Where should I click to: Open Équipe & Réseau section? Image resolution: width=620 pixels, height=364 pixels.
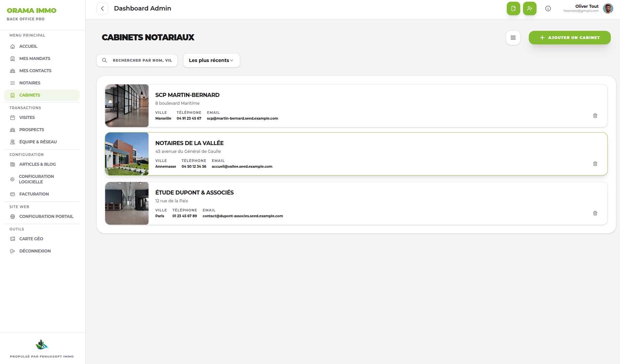point(42,142)
